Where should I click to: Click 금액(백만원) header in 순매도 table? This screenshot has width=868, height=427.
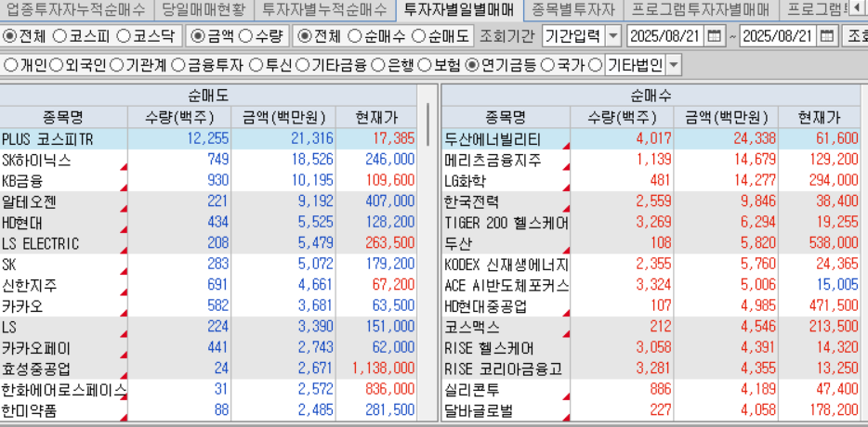pos(283,117)
